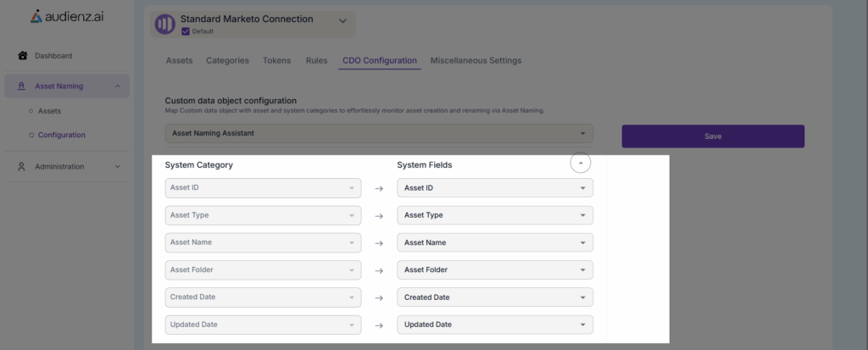This screenshot has height=350, width=868.
Task: Toggle the Default connection checkbox
Action: tap(186, 31)
